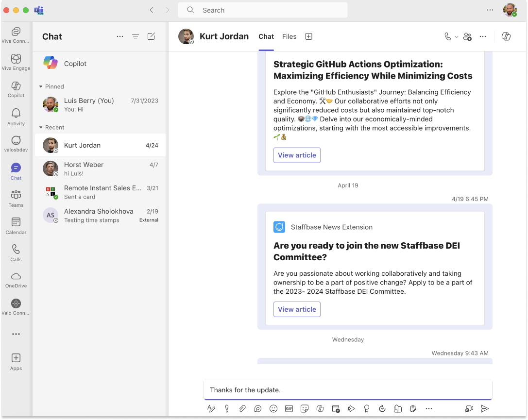
Task: Open the sticker picker
Action: pyautogui.click(x=305, y=408)
